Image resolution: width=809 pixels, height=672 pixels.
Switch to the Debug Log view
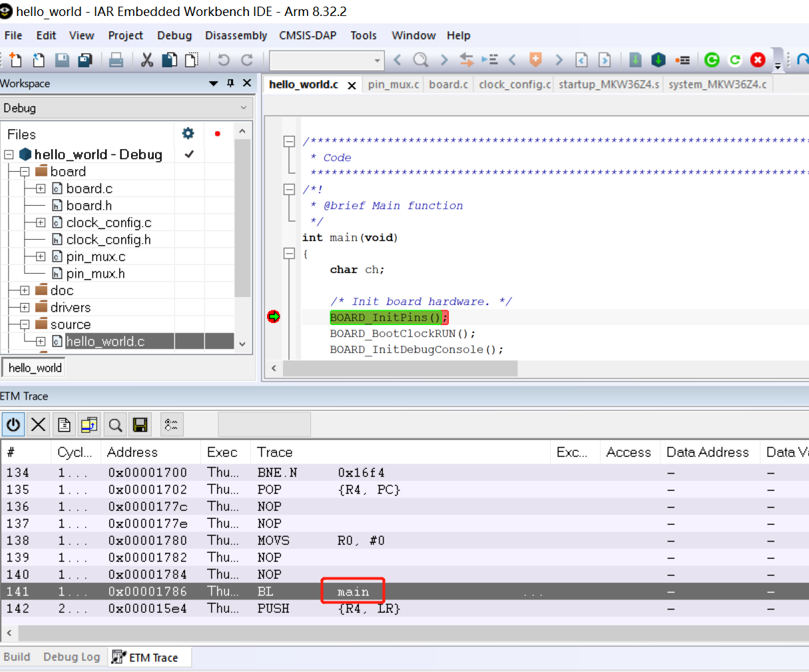point(71,656)
